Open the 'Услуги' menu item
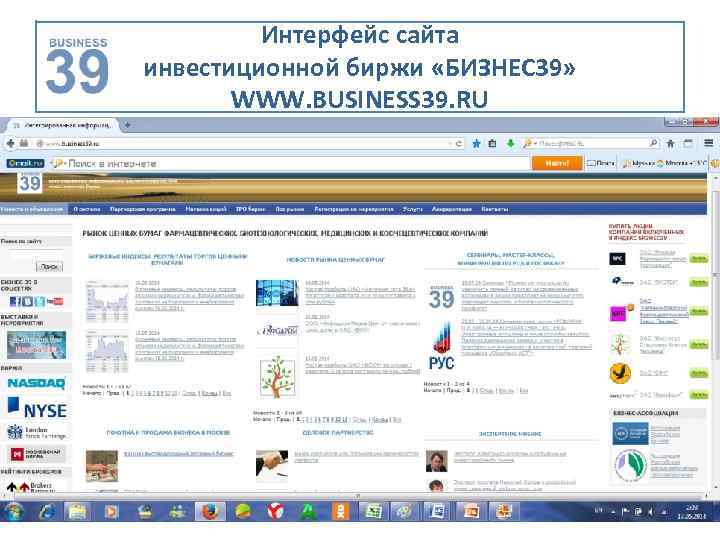The width and height of the screenshot is (720, 540). click(x=412, y=209)
